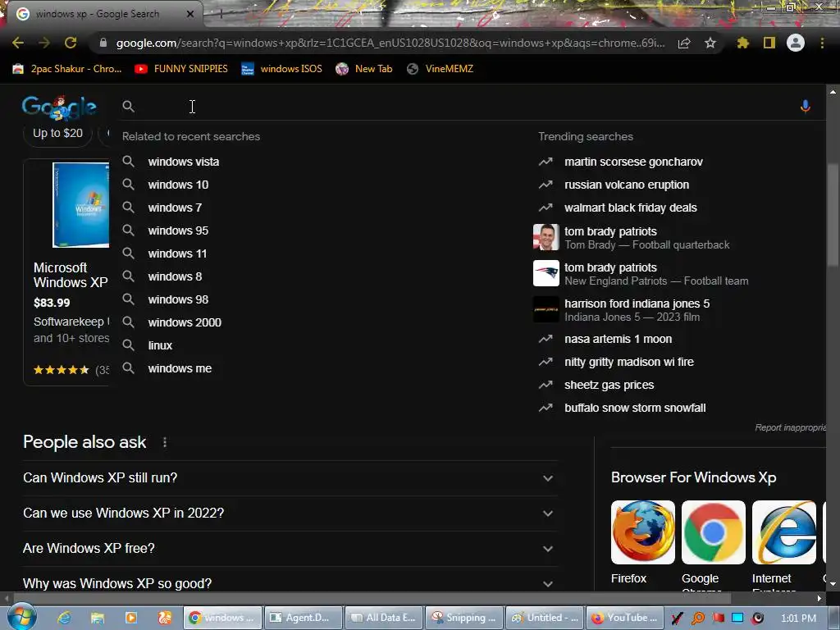
Task: Launch Internet Explorer from the taskbar
Action: (x=64, y=618)
